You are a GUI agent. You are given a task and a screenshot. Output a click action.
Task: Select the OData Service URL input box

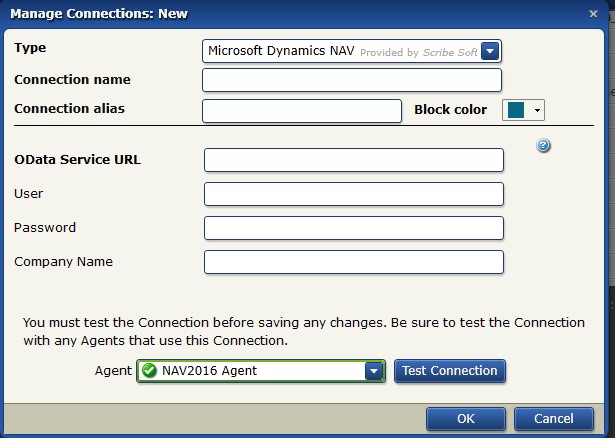coord(353,160)
